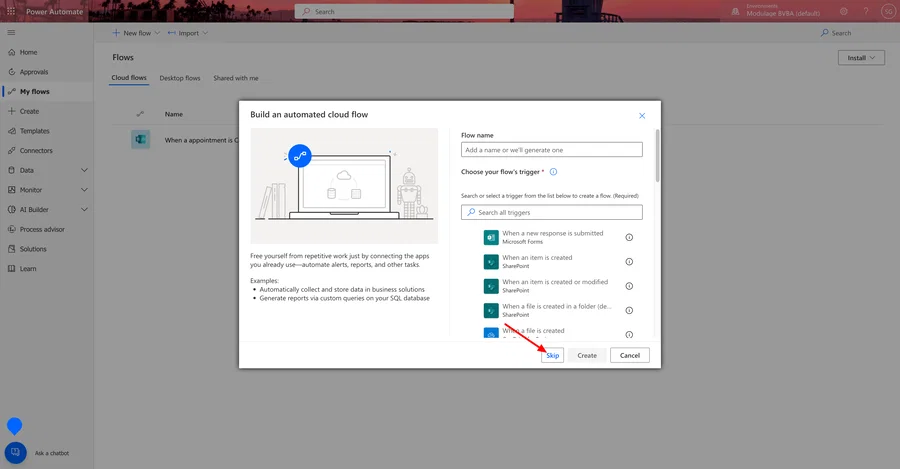Image resolution: width=900 pixels, height=469 pixels.
Task: Expand the Monitor section chevron
Action: click(x=84, y=190)
